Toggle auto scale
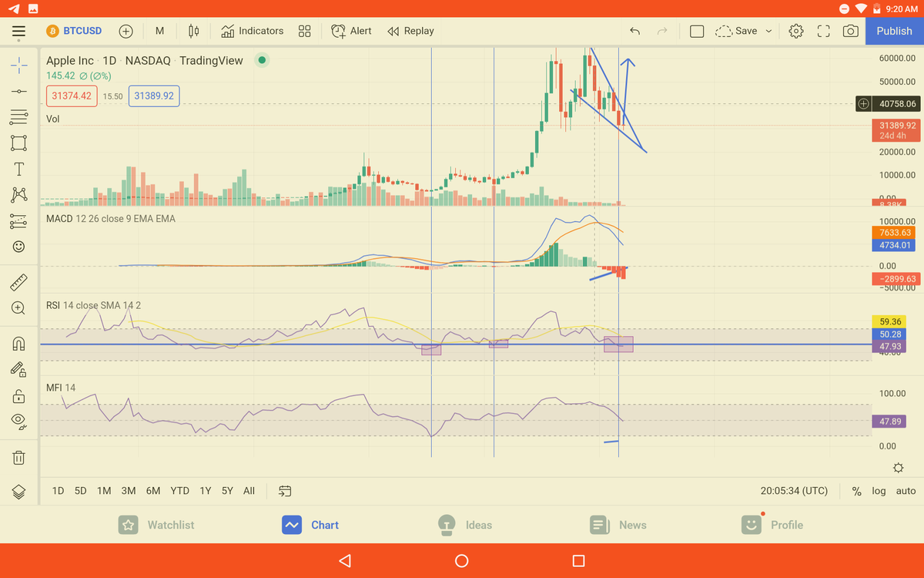This screenshot has width=924, height=578. click(x=906, y=491)
